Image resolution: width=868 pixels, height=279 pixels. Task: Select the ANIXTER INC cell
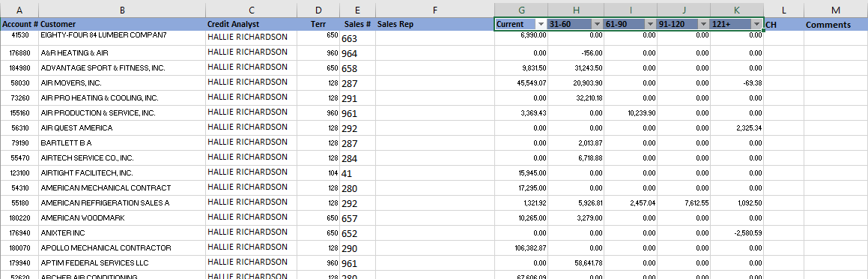tap(122, 233)
